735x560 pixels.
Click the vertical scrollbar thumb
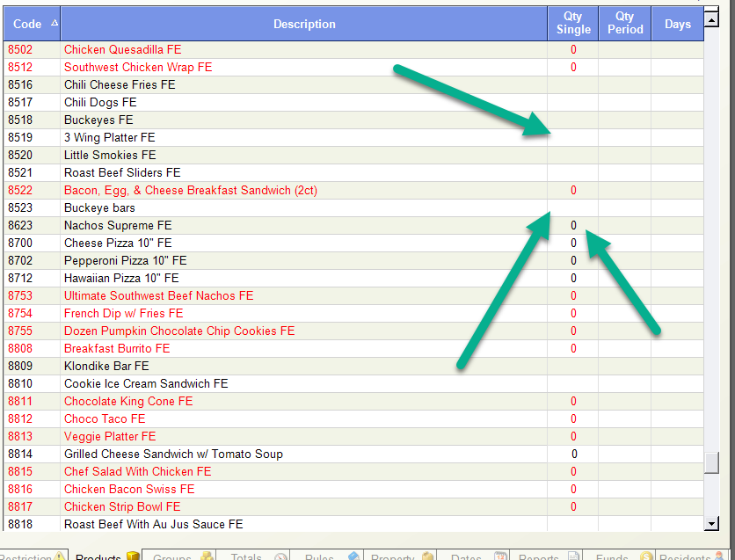[x=711, y=462]
